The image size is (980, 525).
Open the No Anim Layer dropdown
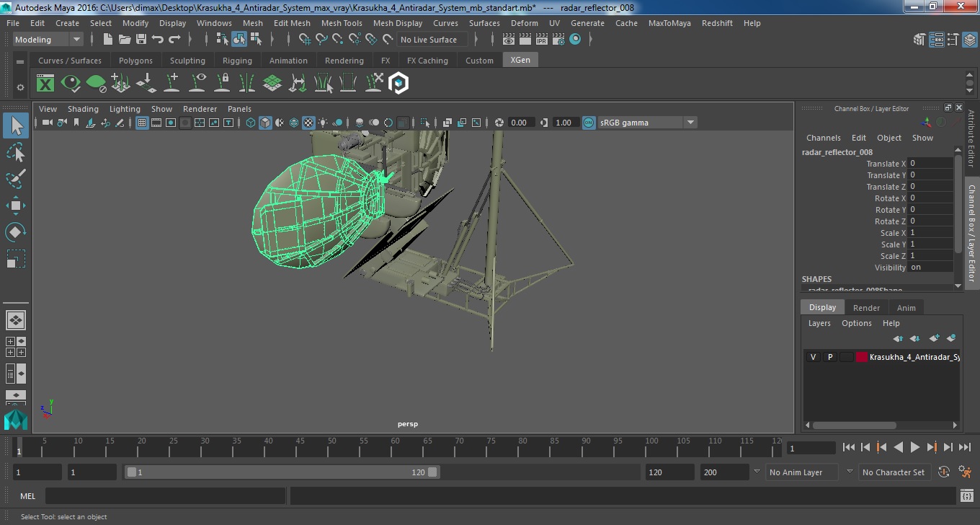tap(801, 472)
